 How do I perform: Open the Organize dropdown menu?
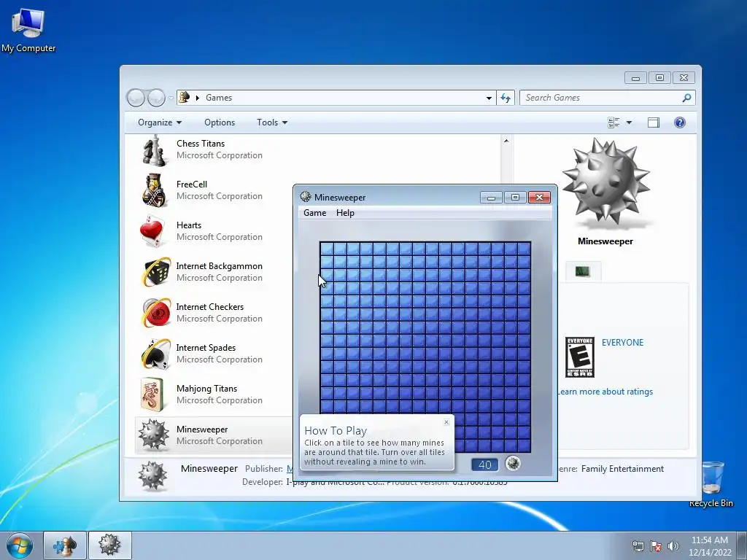160,122
